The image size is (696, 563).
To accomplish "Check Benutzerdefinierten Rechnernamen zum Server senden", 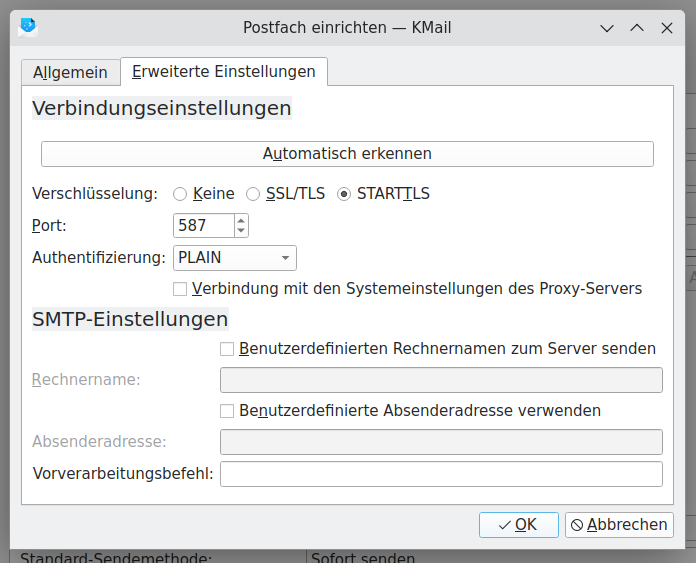I will pyautogui.click(x=227, y=349).
